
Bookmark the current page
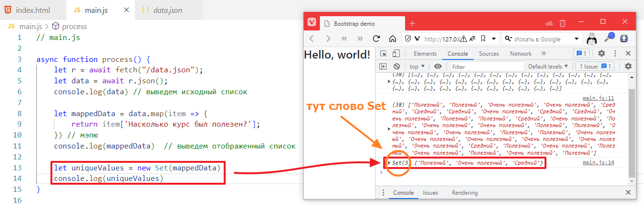(483, 39)
